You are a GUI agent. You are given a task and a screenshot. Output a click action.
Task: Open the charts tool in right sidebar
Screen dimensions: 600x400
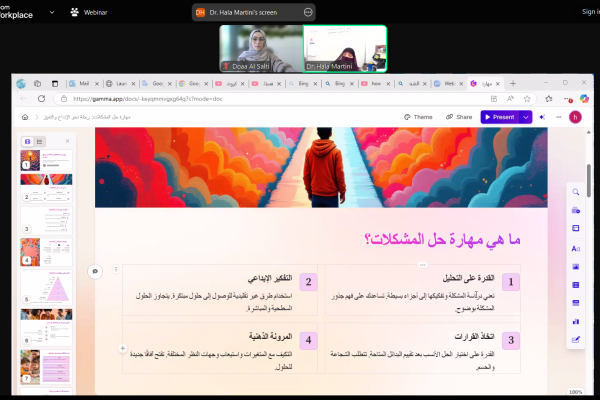click(576, 322)
